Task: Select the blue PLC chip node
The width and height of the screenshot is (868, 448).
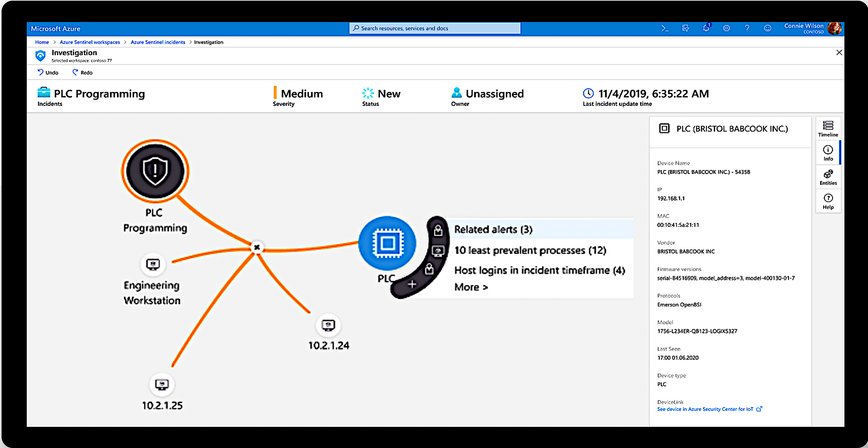Action: coord(387,243)
